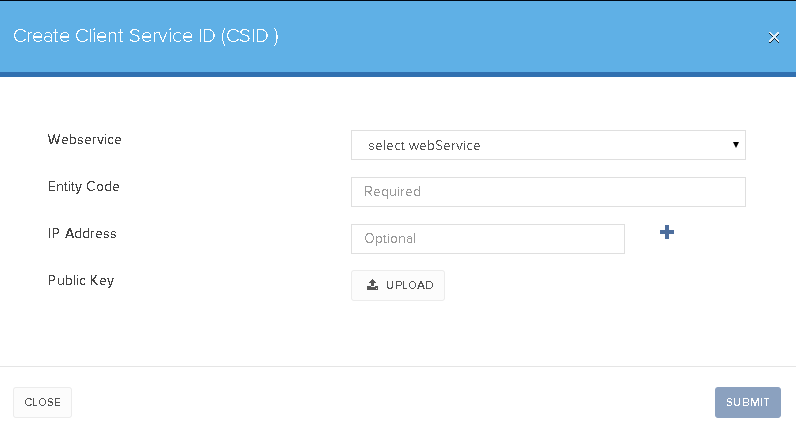Screen dimensions: 796x433
Task: Click the CLOSE button in footer
Action: [43, 403]
